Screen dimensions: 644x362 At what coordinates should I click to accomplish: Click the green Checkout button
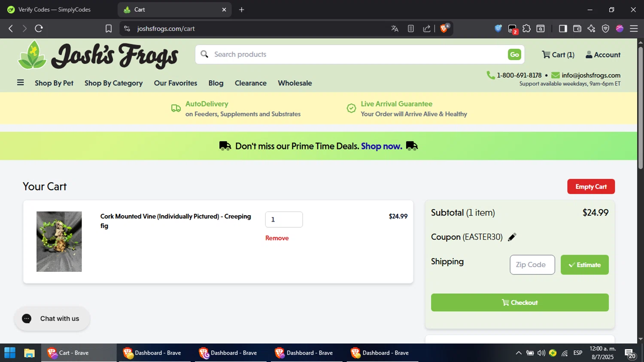[519, 302]
